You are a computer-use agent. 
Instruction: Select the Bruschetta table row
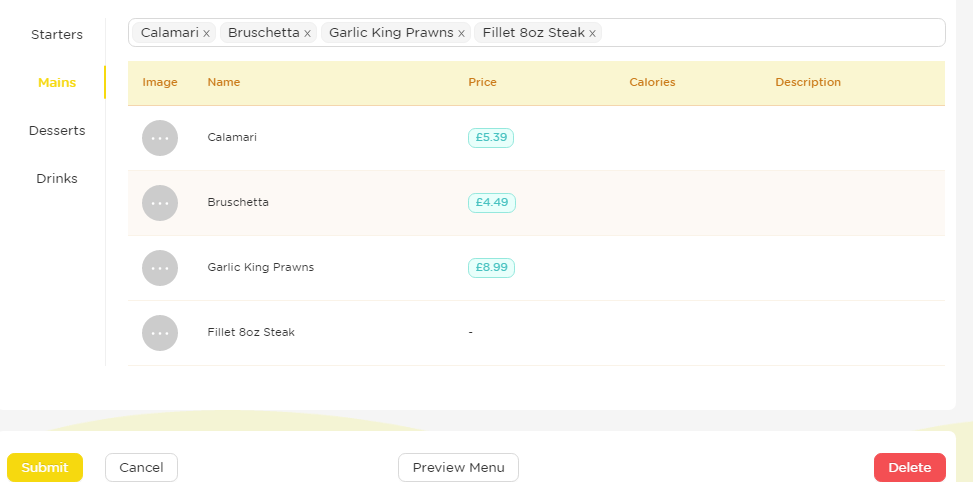(x=536, y=203)
